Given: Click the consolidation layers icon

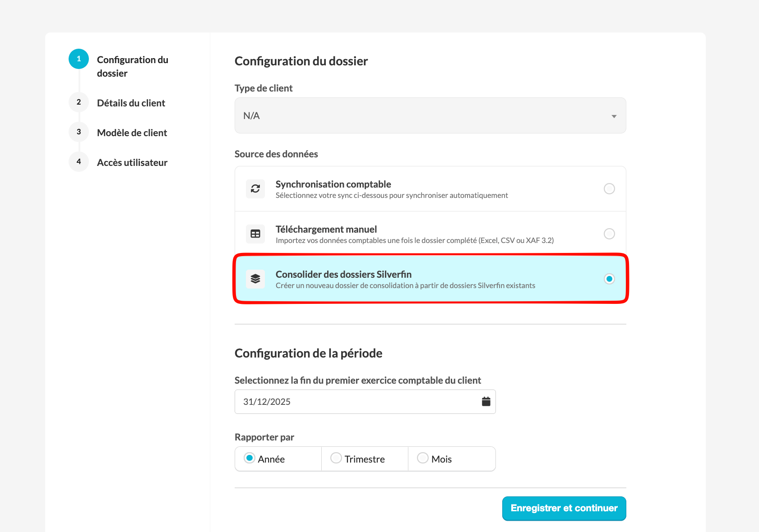Looking at the screenshot, I should click(x=255, y=279).
